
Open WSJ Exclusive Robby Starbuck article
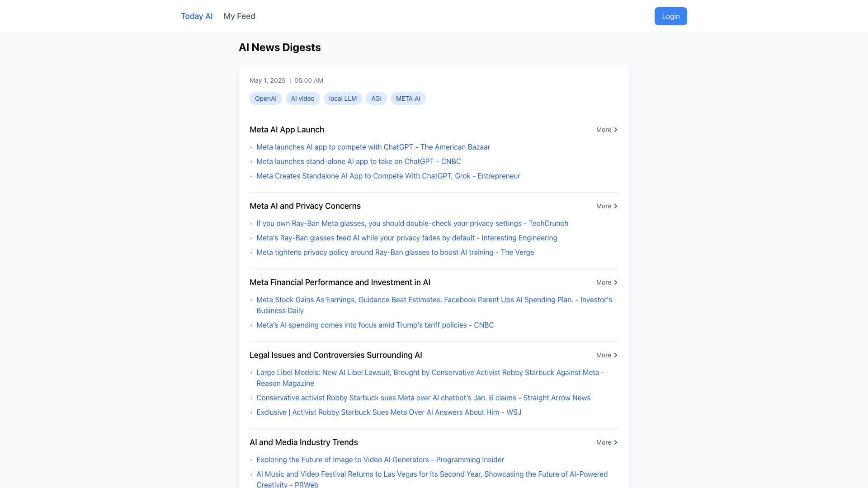[x=389, y=412]
